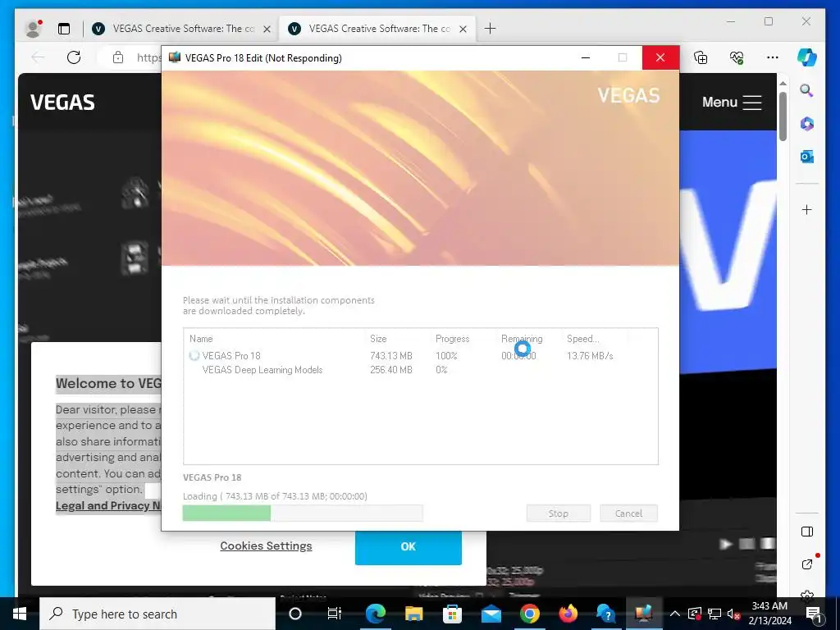The image size is (840, 630).
Task: Open the Get Help taskbar icon
Action: pos(606,614)
